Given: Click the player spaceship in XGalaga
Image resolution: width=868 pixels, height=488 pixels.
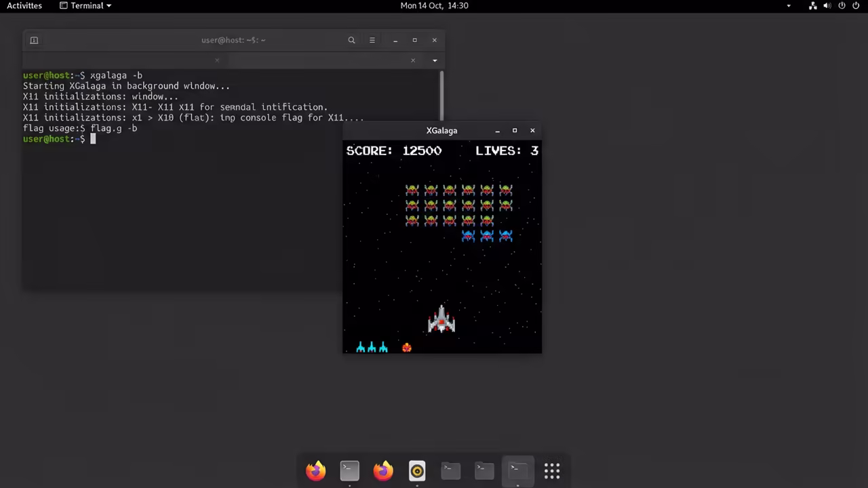Looking at the screenshot, I should click(441, 319).
